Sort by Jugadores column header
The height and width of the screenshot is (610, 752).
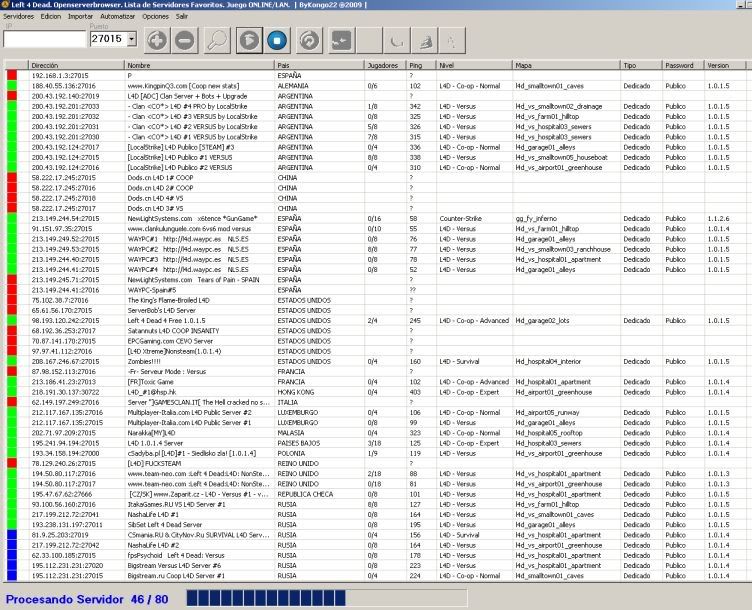point(385,65)
